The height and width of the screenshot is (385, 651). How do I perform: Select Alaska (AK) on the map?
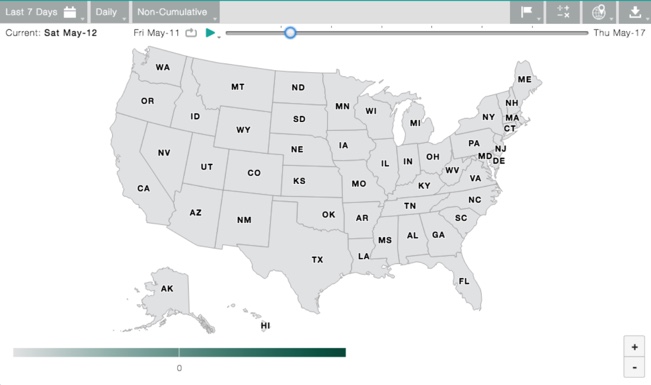coord(167,288)
